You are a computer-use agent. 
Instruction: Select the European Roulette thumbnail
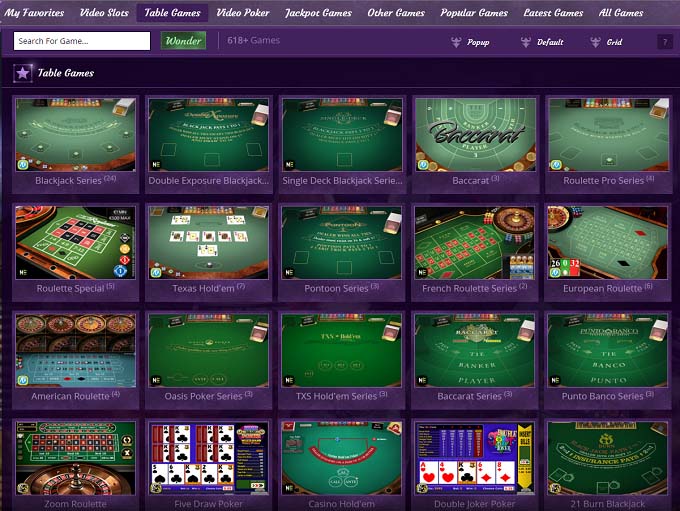point(608,242)
